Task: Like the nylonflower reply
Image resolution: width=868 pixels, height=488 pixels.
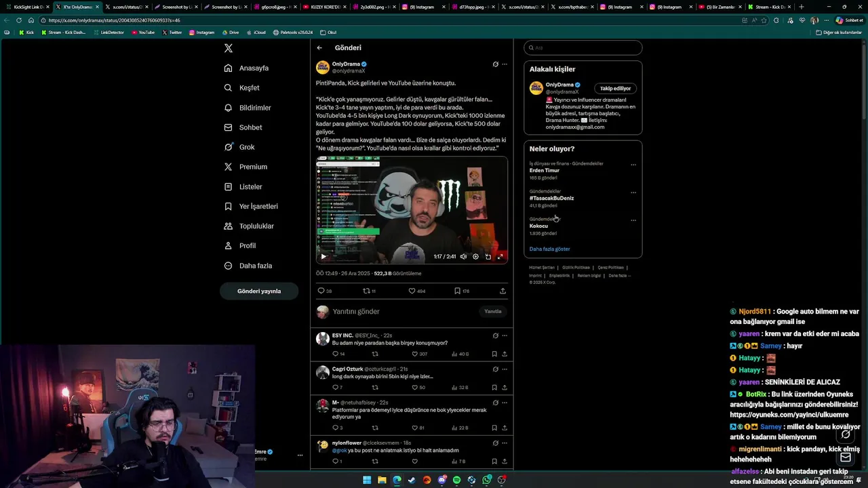Action: click(x=414, y=462)
